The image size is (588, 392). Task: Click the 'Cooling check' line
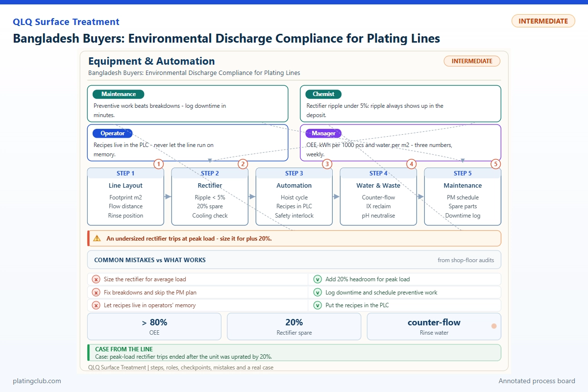[210, 216]
